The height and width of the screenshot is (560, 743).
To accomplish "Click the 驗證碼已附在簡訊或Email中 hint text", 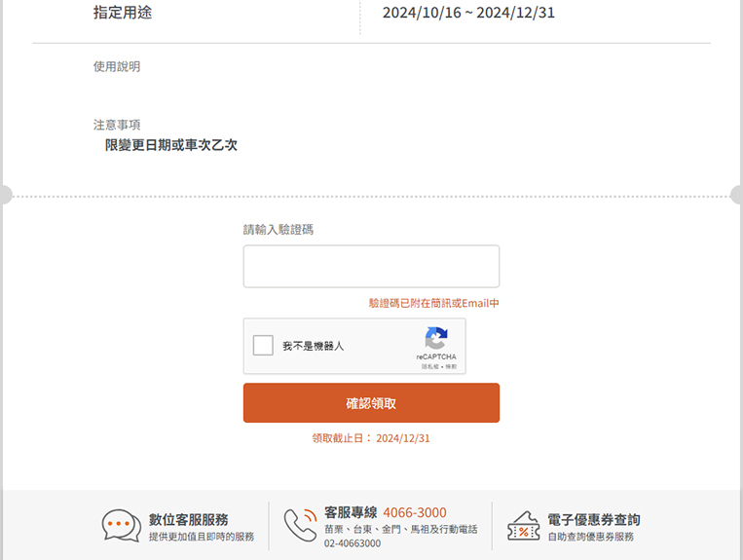I will click(x=434, y=303).
